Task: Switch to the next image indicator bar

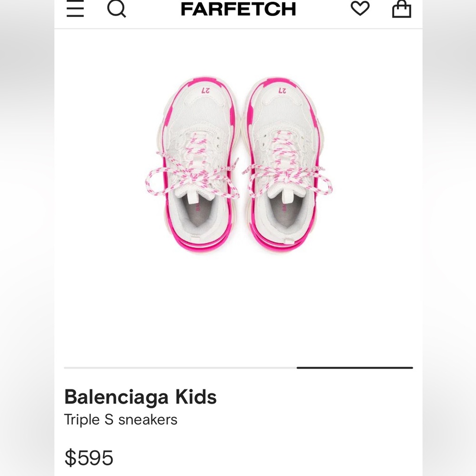Action: (181, 367)
